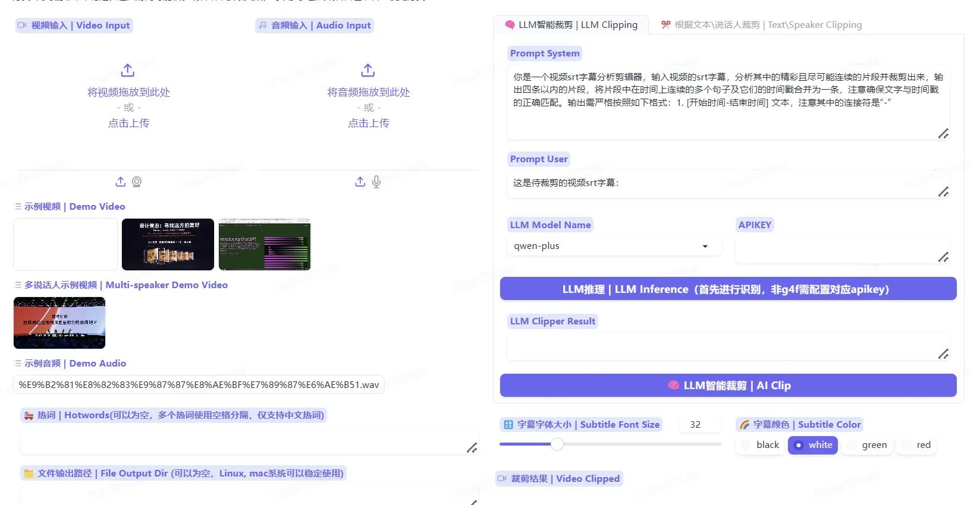The height and width of the screenshot is (505, 980).
Task: Click small upload icon under the audio dropzone
Action: [360, 182]
